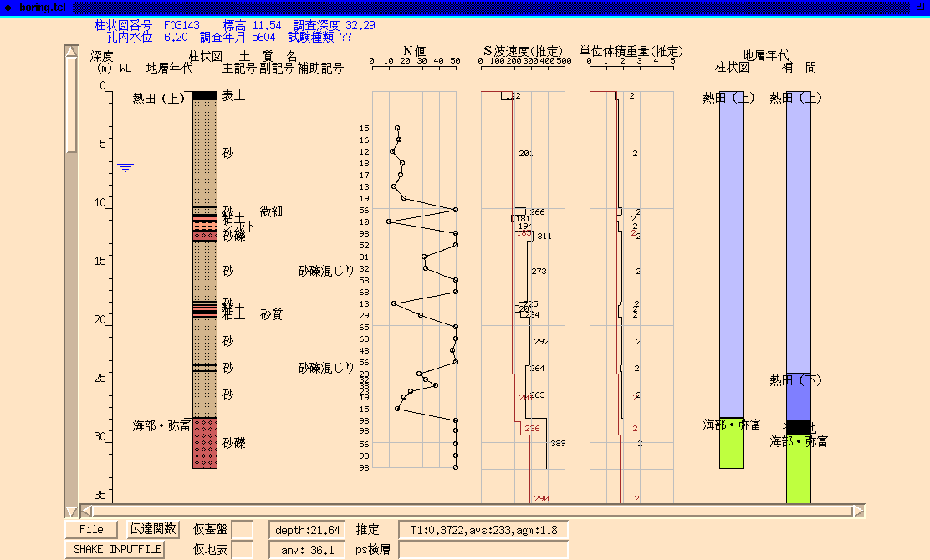Screen dimensions: 930x560
Task: Select the T1 estimation result field
Action: [x=483, y=529]
